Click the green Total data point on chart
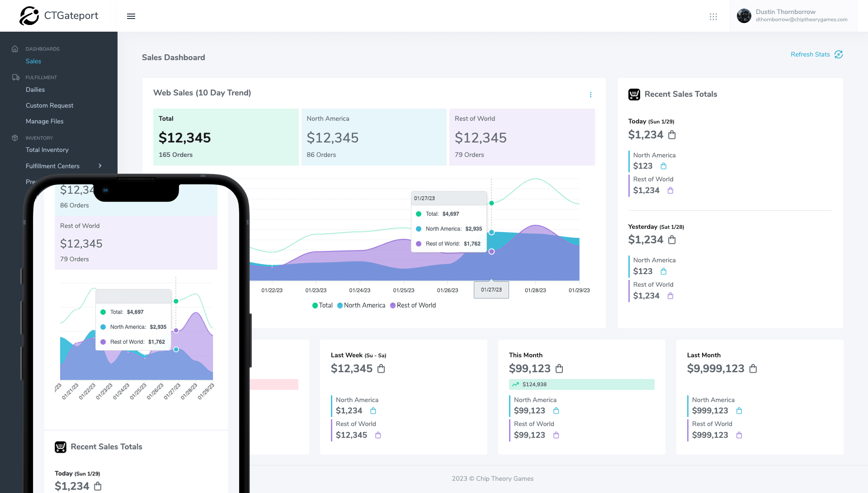 [491, 203]
